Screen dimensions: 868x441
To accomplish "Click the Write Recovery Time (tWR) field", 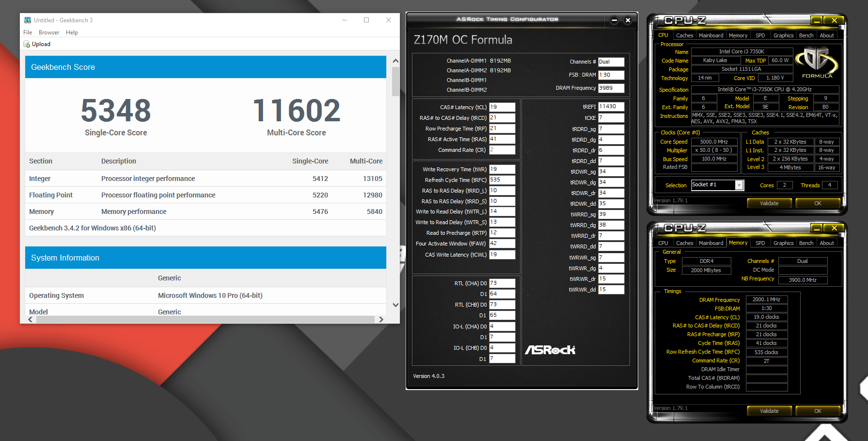I will point(502,169).
